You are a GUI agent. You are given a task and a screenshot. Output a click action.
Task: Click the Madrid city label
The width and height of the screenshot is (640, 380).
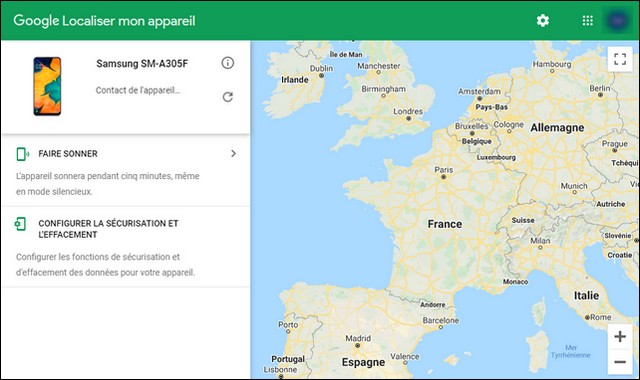[358, 338]
